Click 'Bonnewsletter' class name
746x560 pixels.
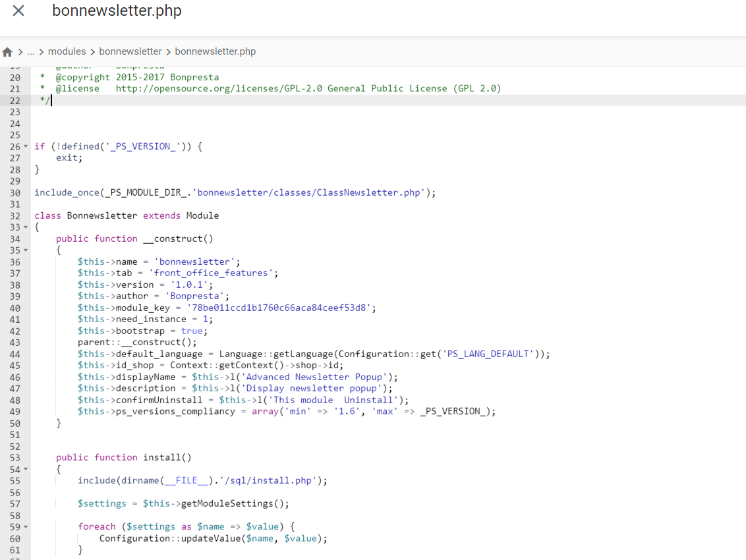(101, 215)
